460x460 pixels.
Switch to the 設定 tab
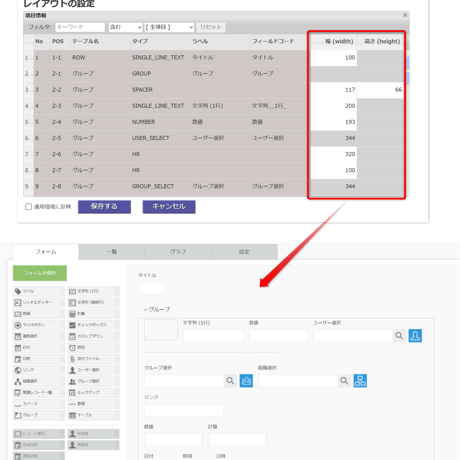point(244,252)
